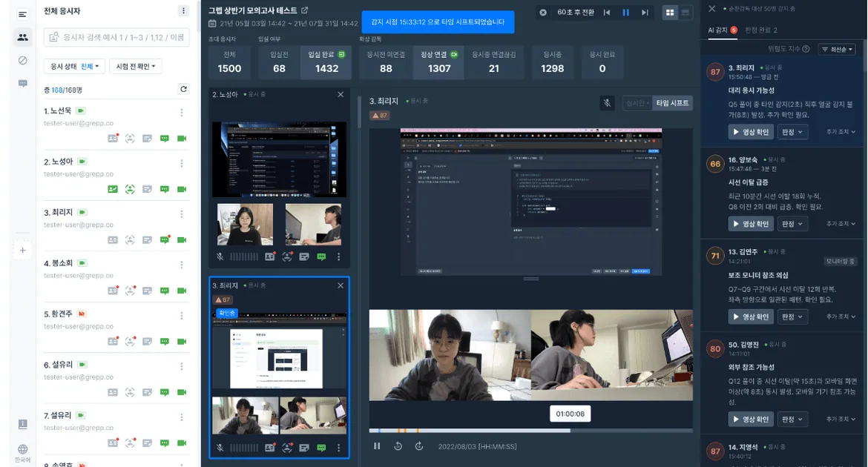The height and width of the screenshot is (467, 868).
Task: Toggle the 타임 시프트 mode
Action: tap(672, 103)
